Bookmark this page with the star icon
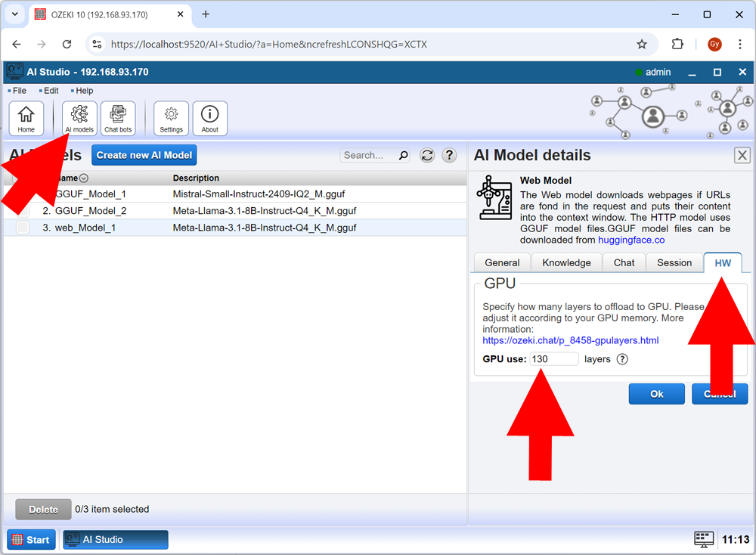 pyautogui.click(x=642, y=45)
